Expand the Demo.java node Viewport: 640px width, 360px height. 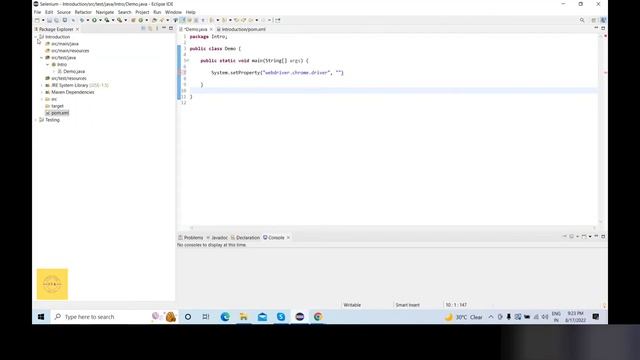[54, 71]
